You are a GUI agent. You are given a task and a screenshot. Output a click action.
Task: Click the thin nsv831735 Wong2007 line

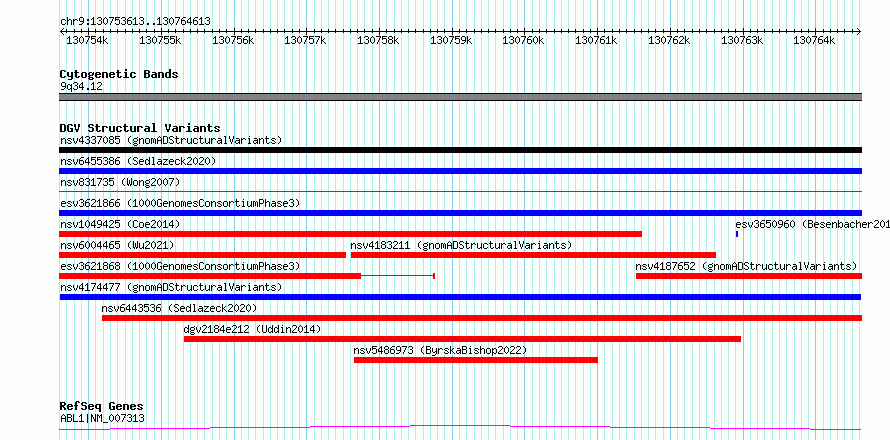461,192
